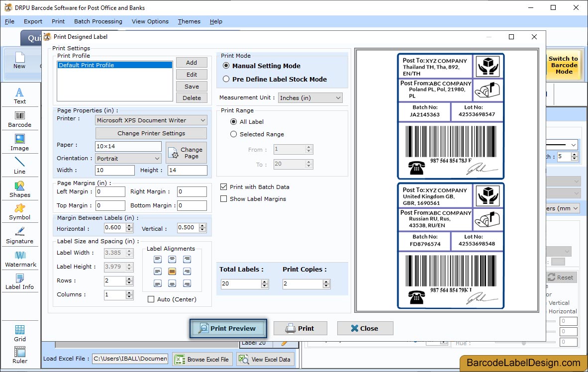Toggle the Ruler tool

tap(19, 355)
